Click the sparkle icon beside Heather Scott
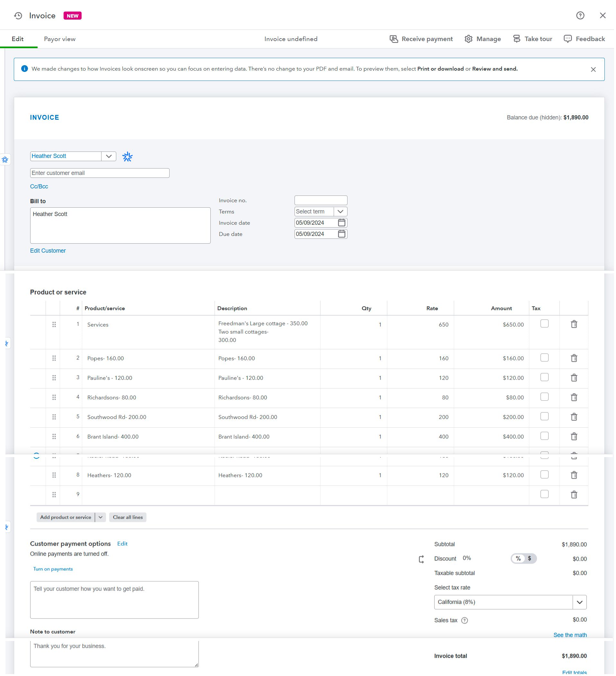 pos(128,157)
